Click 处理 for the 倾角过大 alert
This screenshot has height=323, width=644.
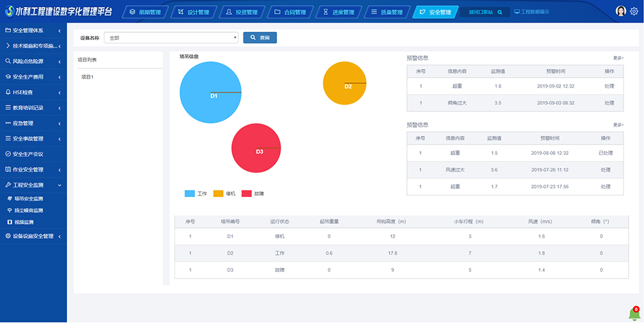pos(609,103)
